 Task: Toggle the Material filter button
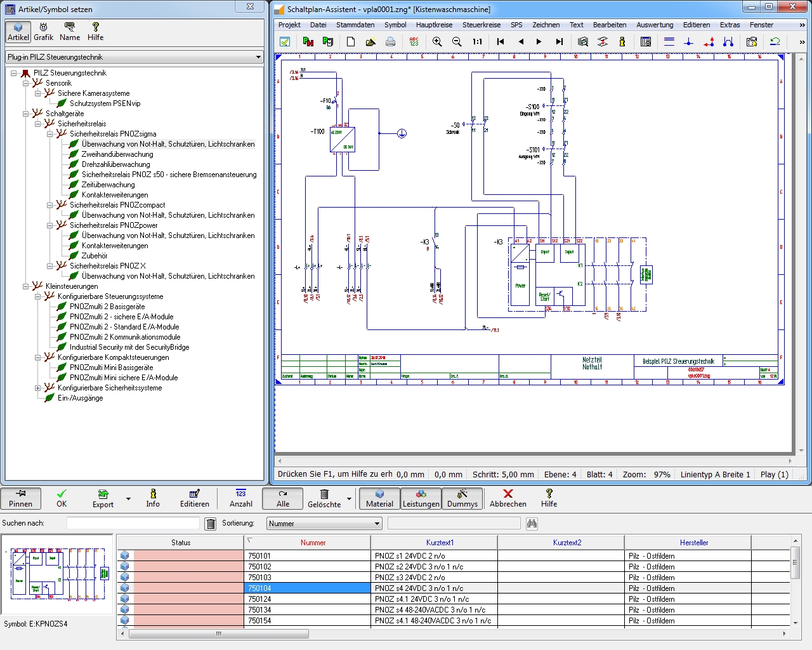click(x=379, y=498)
